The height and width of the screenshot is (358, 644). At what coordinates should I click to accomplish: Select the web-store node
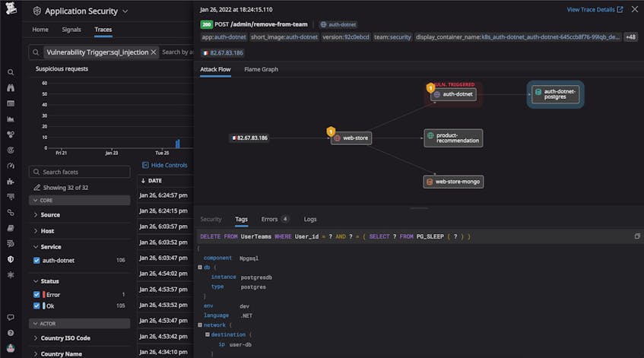[x=351, y=138]
